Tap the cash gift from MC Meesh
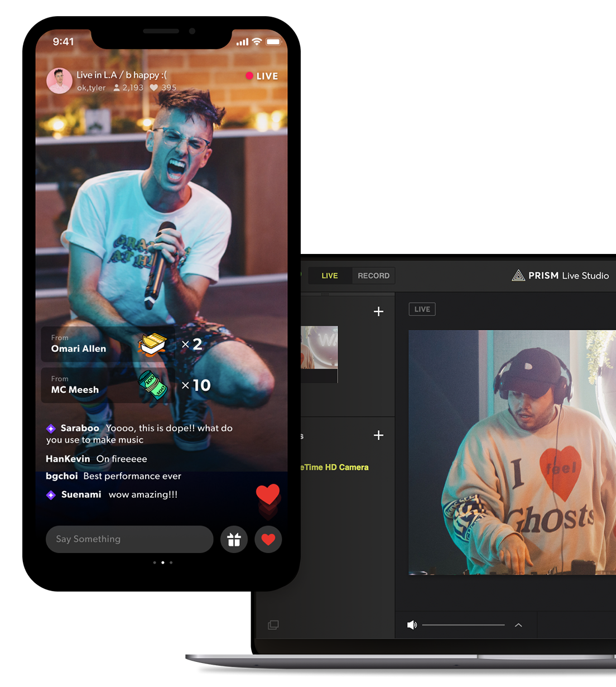 point(153,385)
